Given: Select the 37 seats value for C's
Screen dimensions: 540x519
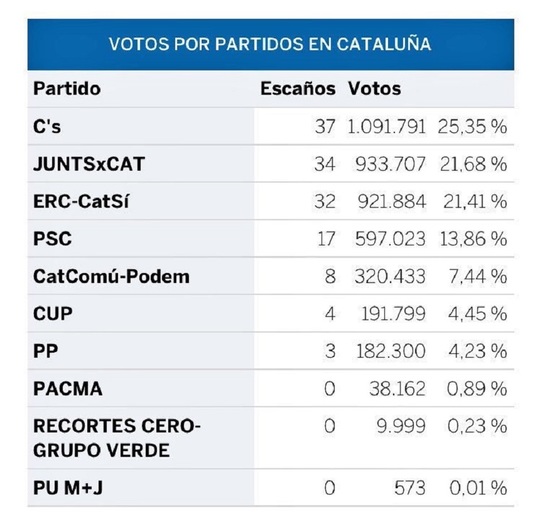Looking at the screenshot, I should pos(325,126).
